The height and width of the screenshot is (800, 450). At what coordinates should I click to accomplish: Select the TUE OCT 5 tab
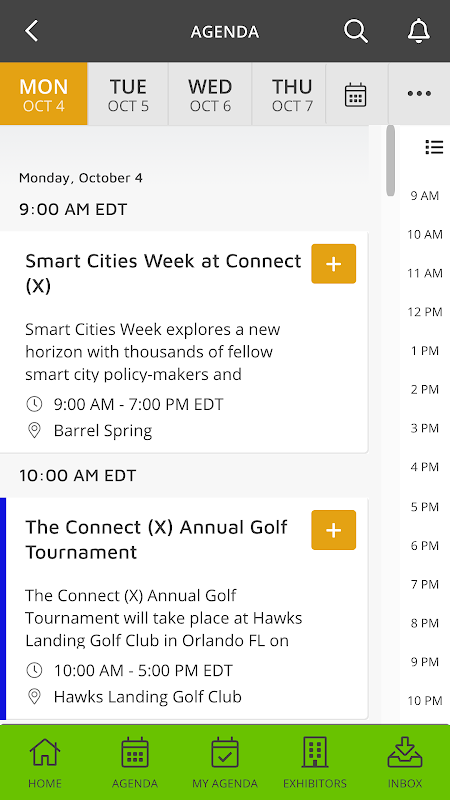[128, 94]
